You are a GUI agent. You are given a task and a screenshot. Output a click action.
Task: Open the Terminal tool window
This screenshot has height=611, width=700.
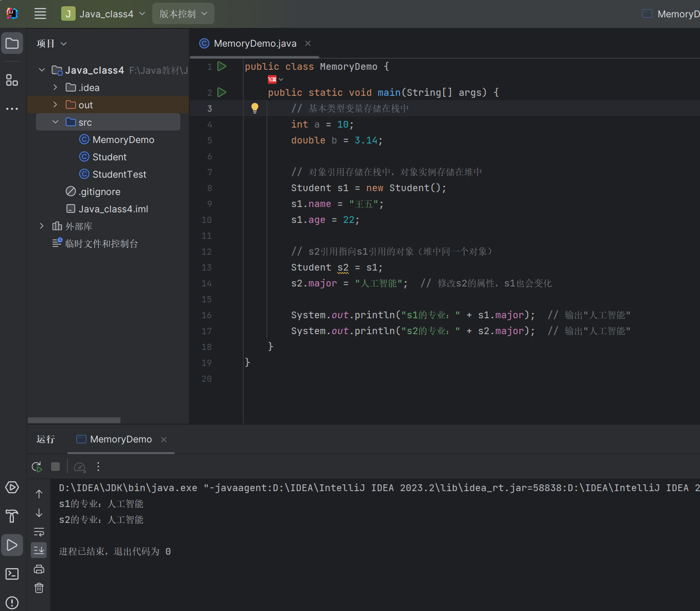(12, 574)
